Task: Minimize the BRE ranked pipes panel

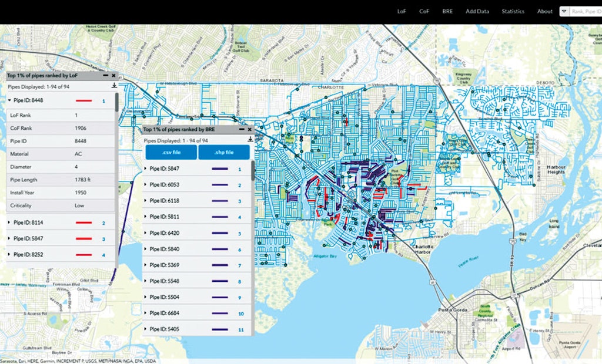Action: pos(242,129)
